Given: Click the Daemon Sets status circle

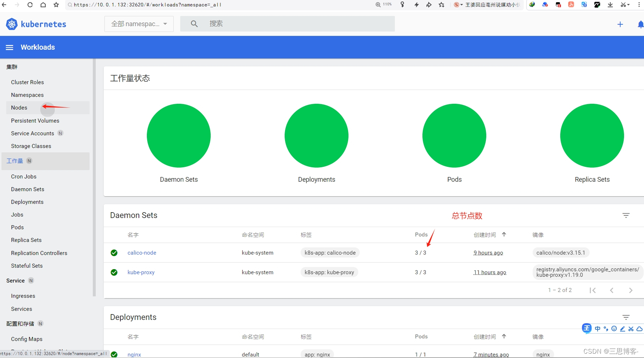Looking at the screenshot, I should (x=179, y=136).
